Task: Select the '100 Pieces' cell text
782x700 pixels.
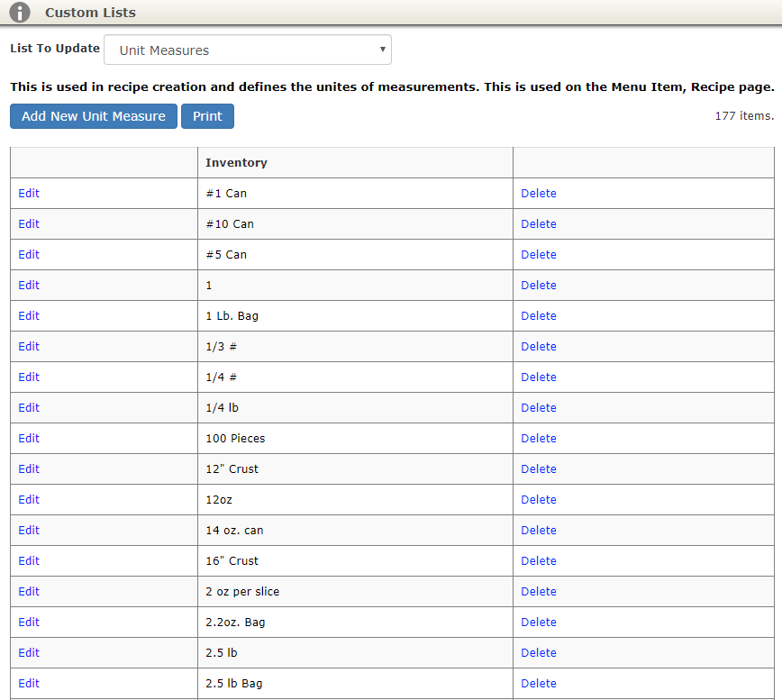Action: pos(235,439)
